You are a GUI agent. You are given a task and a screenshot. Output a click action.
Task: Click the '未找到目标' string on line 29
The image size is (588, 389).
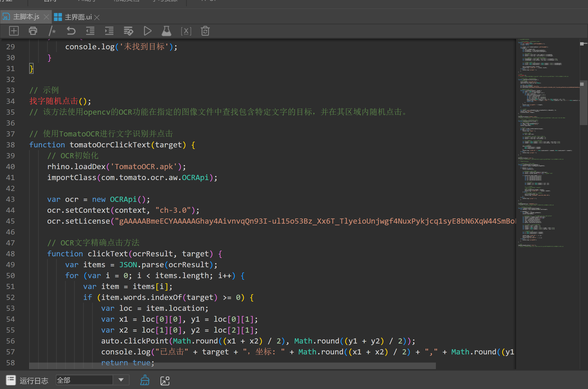[144, 47]
